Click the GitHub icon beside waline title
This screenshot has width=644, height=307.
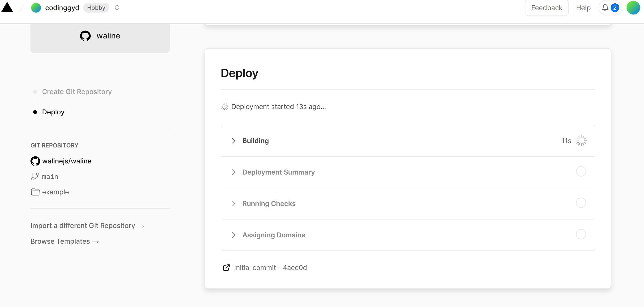(x=85, y=36)
